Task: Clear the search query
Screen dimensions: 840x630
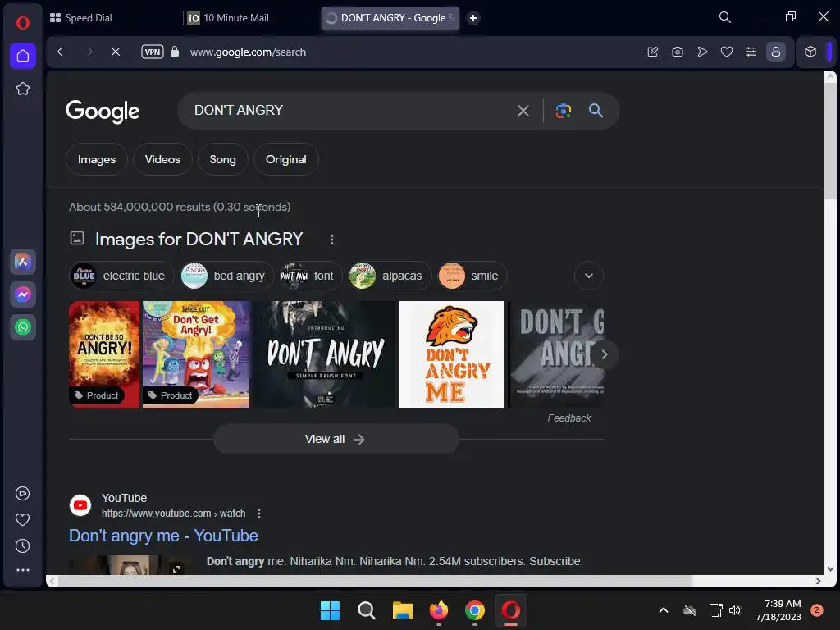Action: pos(523,111)
